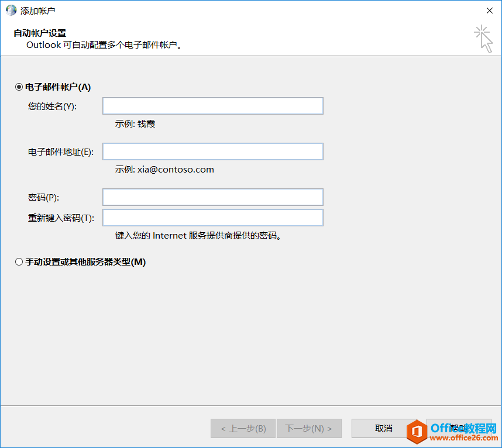The width and height of the screenshot is (502, 448).
Task: Click the 上一步(B) button
Action: click(243, 428)
